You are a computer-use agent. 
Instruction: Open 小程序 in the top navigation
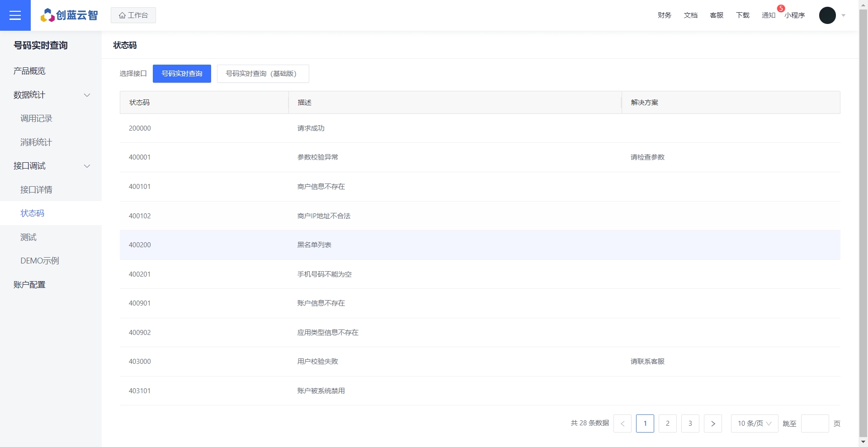(x=795, y=15)
